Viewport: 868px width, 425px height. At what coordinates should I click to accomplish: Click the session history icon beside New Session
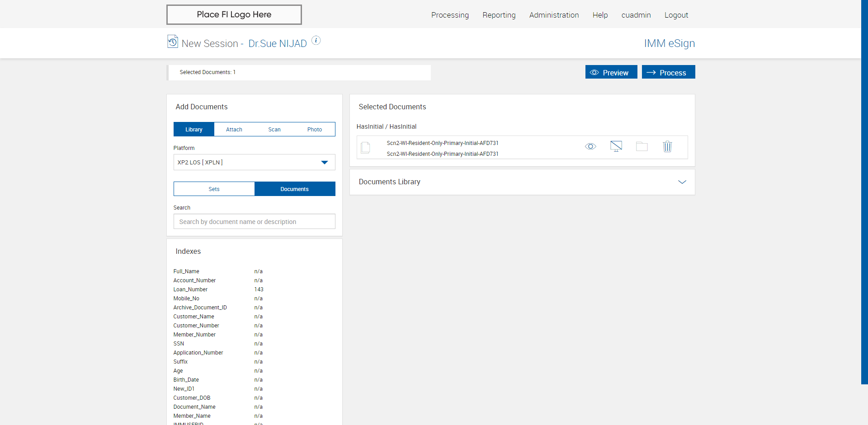coord(172,42)
